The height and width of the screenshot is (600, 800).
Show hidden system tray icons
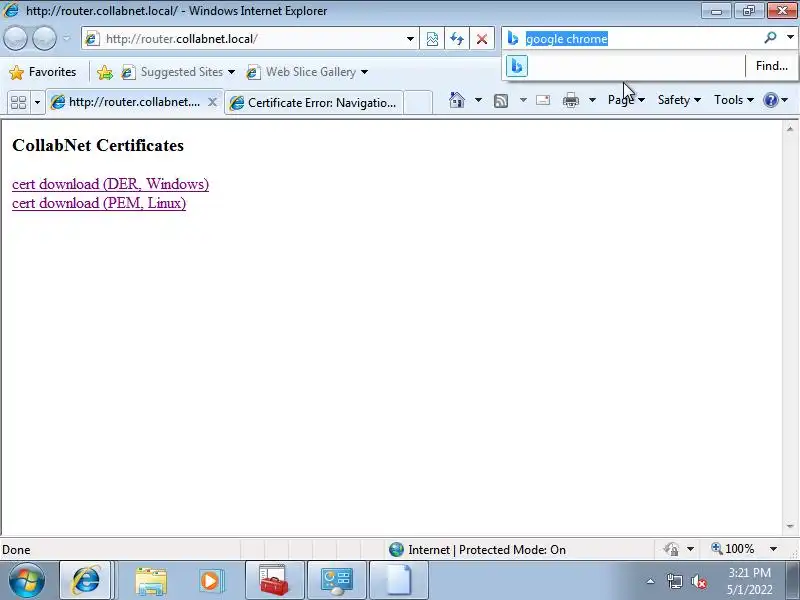651,581
